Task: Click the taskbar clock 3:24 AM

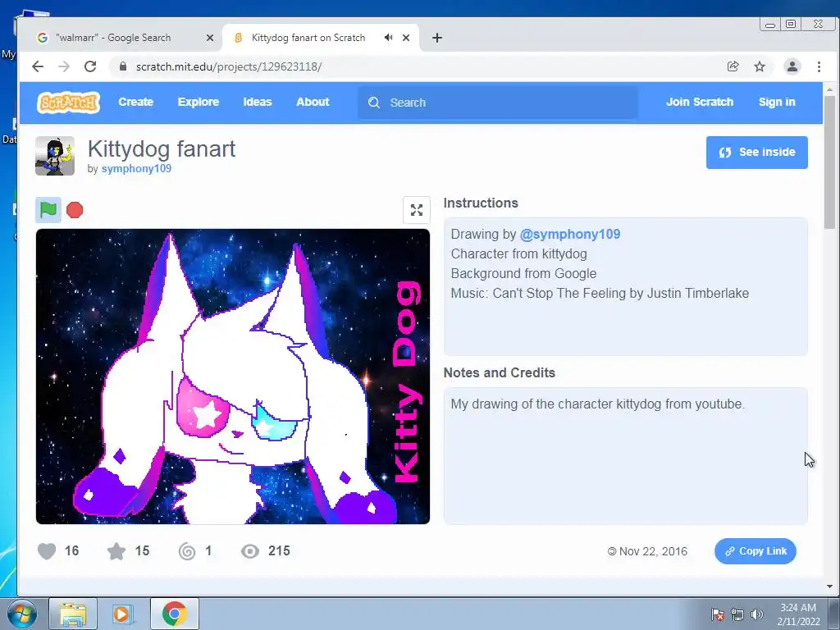Action: [798, 608]
